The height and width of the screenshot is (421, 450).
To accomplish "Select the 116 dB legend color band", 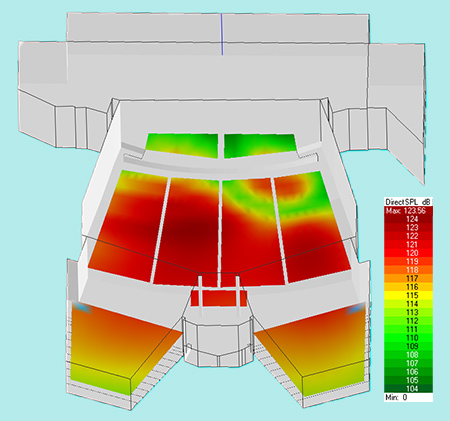I will [x=408, y=287].
